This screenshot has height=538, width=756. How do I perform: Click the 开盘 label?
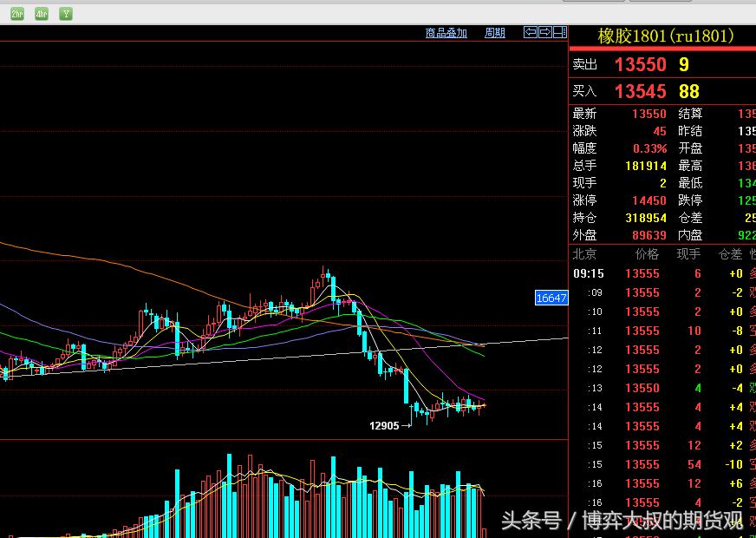click(x=690, y=148)
